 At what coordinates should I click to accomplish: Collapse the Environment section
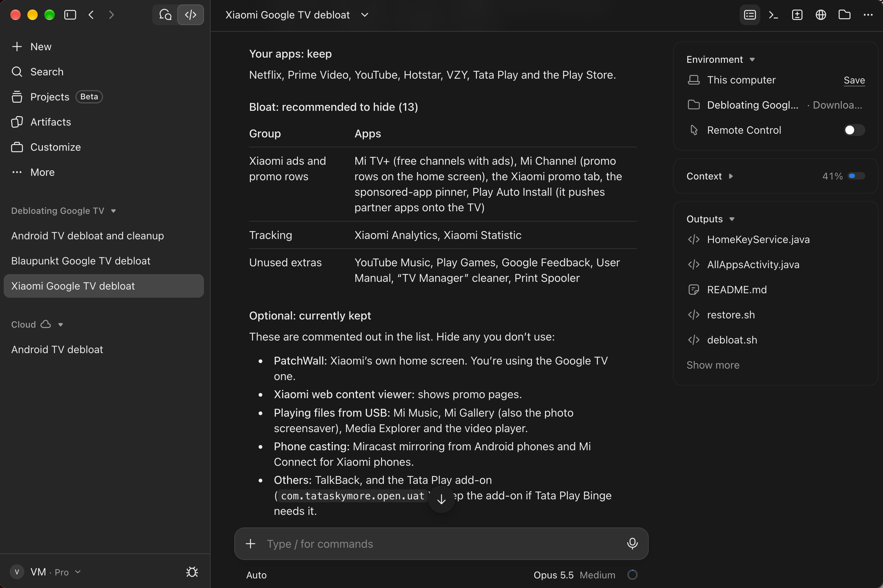752,59
